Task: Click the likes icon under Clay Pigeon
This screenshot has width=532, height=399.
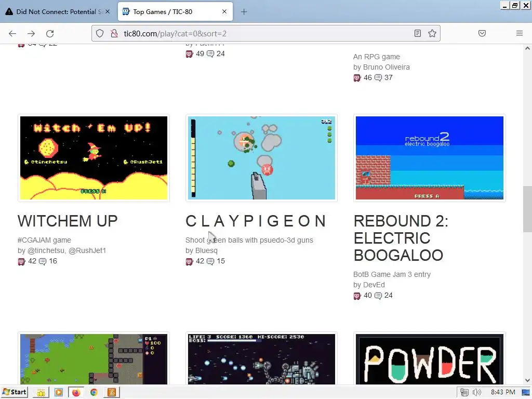Action: point(189,261)
